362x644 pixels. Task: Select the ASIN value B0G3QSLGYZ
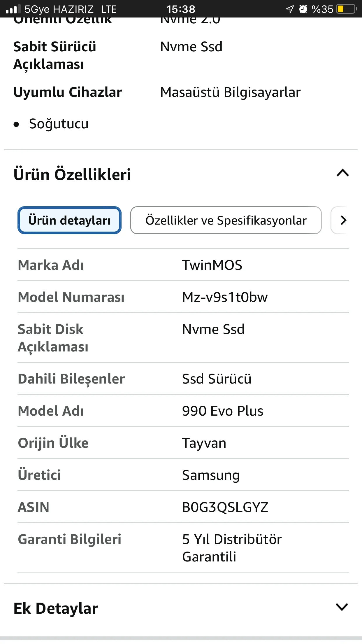225,507
